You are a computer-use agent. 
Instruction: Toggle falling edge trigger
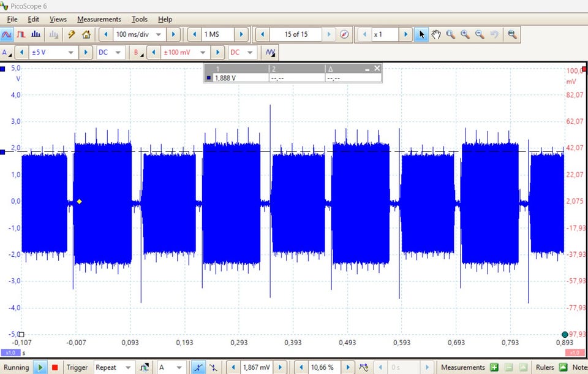click(x=213, y=367)
